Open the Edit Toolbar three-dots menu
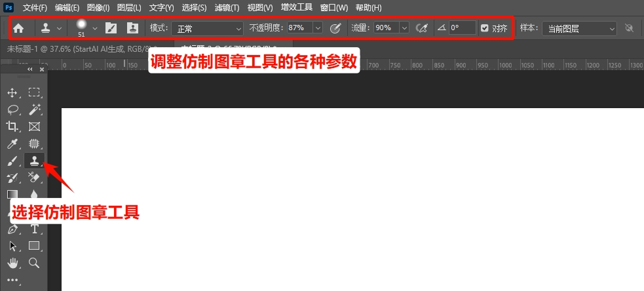 tap(12, 281)
